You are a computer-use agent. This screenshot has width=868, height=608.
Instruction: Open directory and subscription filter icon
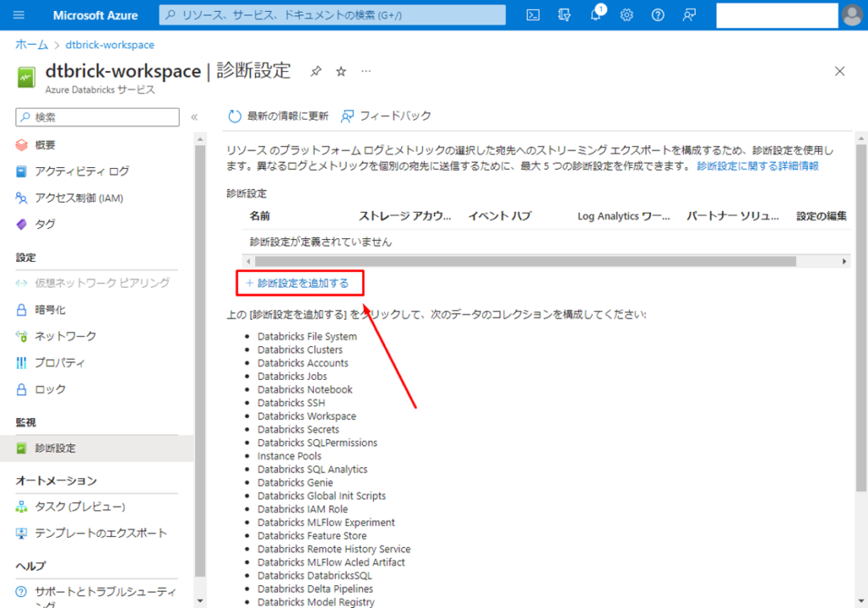point(565,15)
